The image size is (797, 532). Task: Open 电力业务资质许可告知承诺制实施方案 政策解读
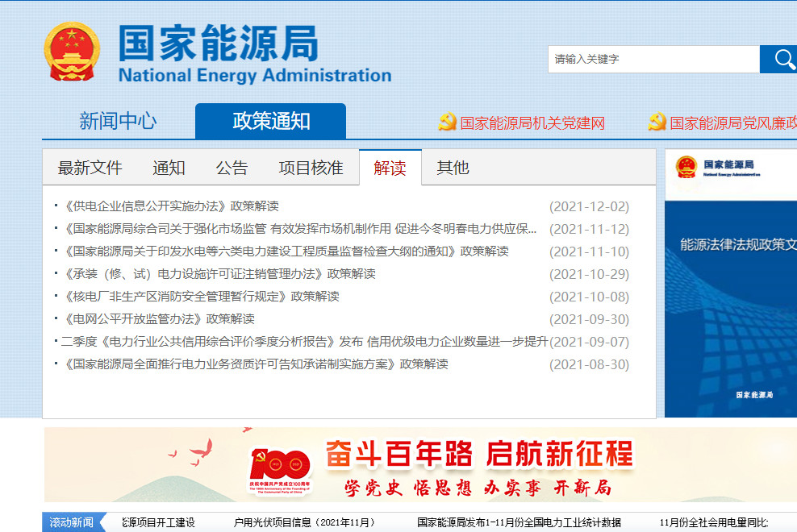255,364
